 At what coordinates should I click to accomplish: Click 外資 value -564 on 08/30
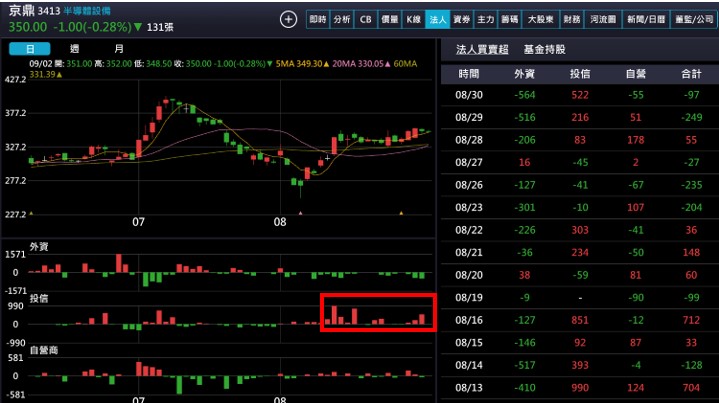tap(525, 95)
